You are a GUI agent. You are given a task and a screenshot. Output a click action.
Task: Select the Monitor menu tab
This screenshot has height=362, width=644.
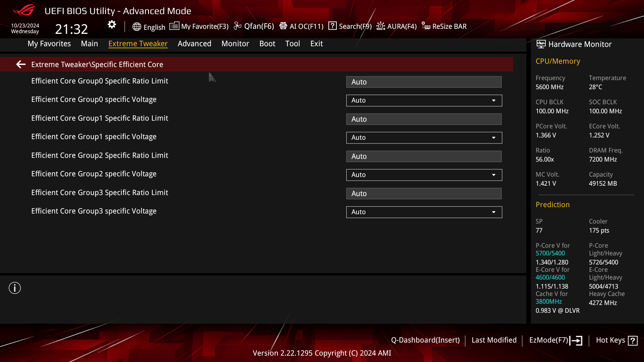[235, 43]
